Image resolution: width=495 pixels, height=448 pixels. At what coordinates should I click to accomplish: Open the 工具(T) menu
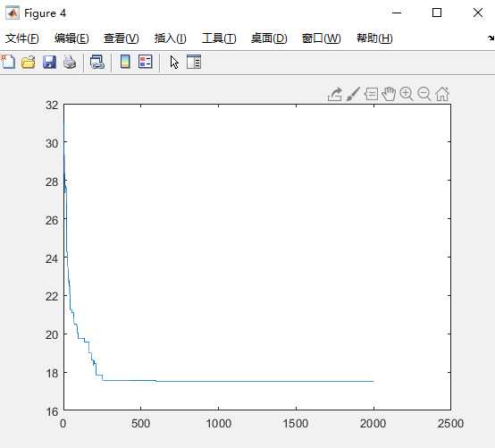(x=219, y=38)
